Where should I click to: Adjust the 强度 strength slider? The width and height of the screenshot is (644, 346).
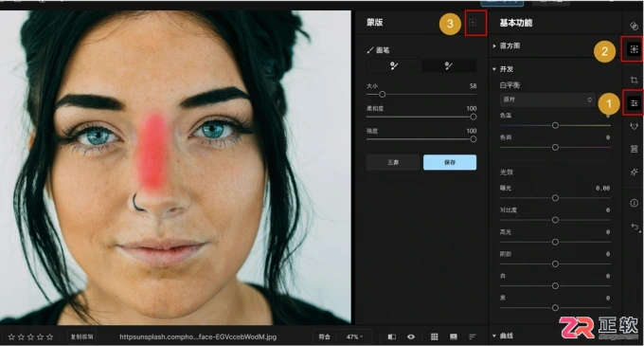(x=474, y=139)
